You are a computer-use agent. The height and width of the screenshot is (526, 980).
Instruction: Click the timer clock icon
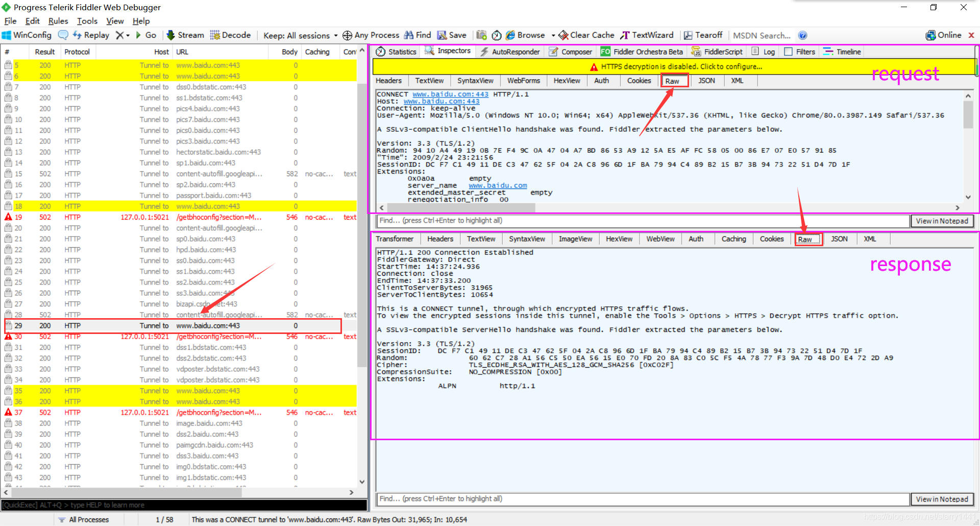pos(497,35)
